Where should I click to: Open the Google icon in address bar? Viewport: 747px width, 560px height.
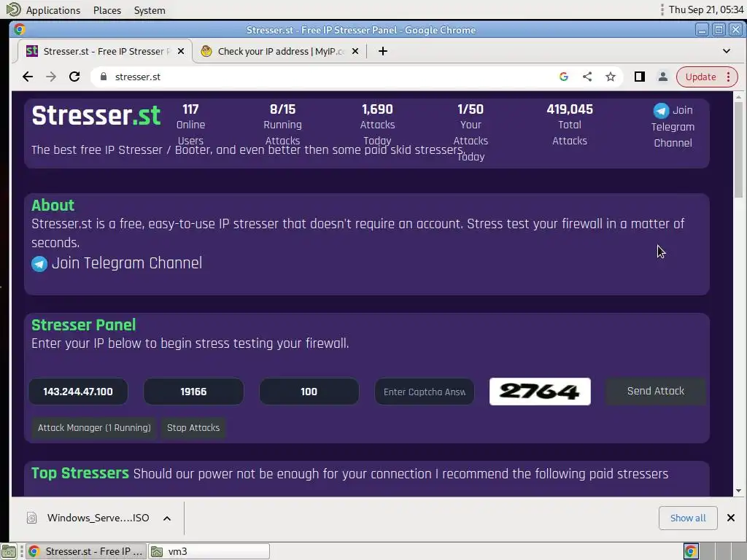(x=564, y=77)
